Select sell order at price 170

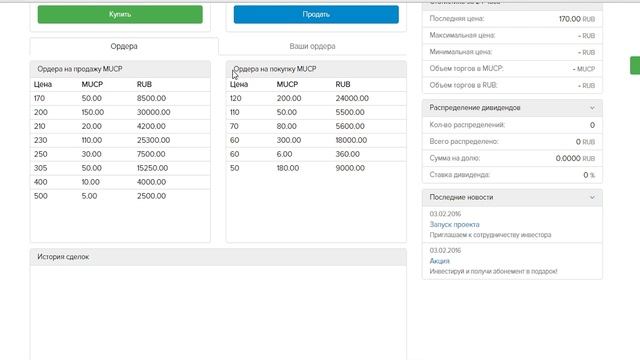pos(120,98)
